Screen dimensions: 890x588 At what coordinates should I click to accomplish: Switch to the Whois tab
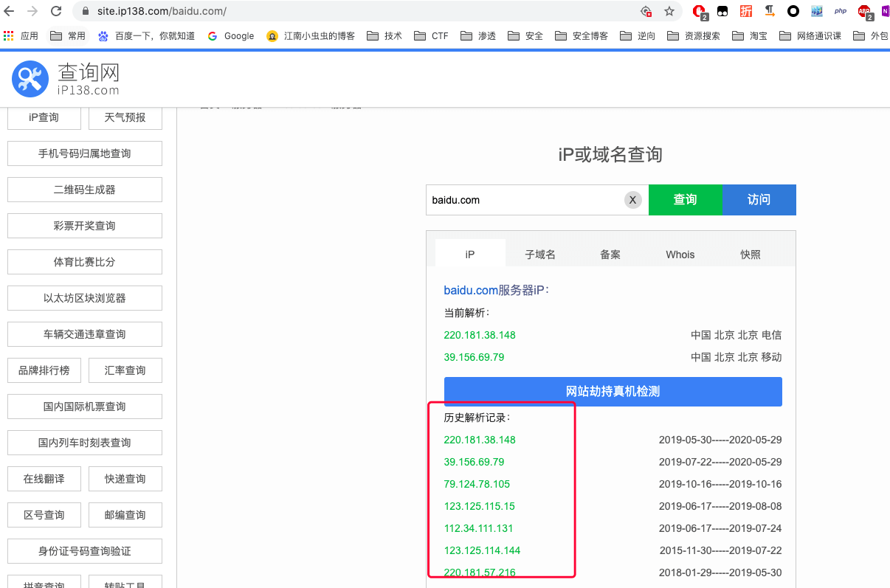point(680,253)
